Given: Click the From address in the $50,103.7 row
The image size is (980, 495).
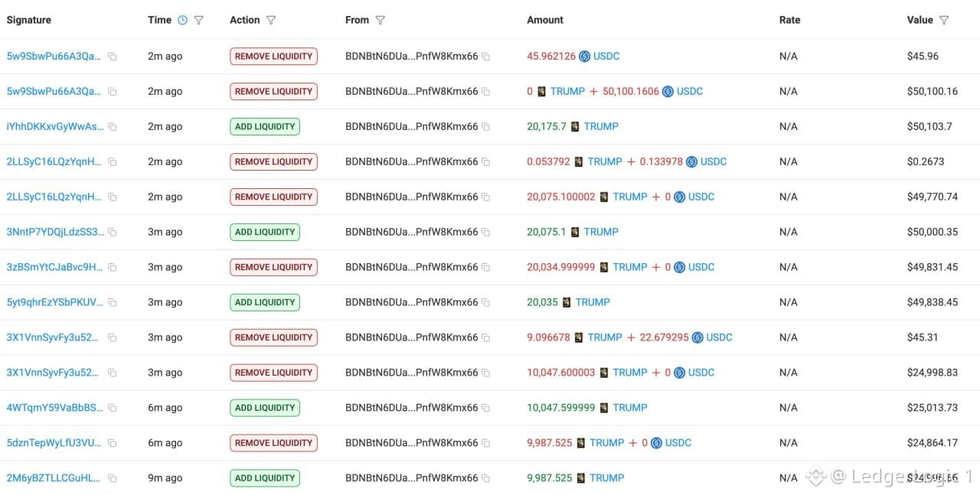Looking at the screenshot, I should click(x=412, y=127).
